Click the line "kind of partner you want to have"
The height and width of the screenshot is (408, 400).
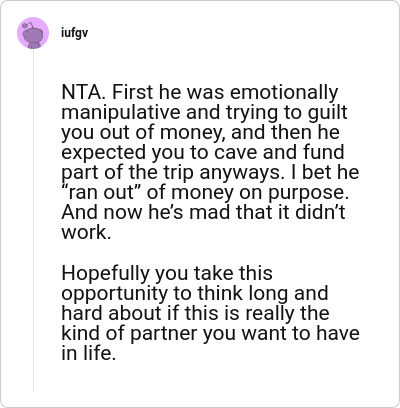pyautogui.click(x=211, y=333)
